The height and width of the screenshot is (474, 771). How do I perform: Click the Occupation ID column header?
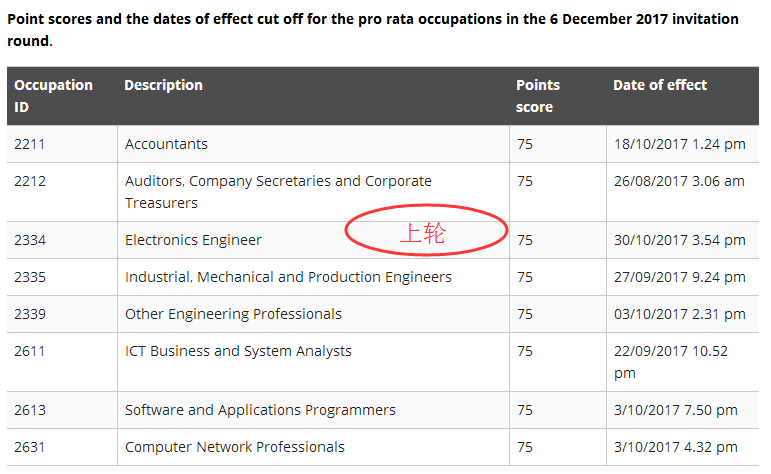53,96
